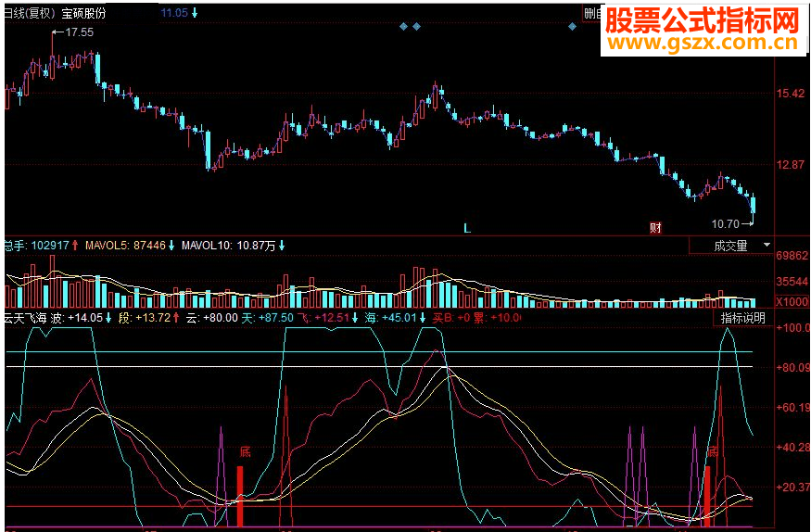The width and height of the screenshot is (811, 532).
Task: Open the www.gszx.com.cn website link
Action: click(x=702, y=43)
